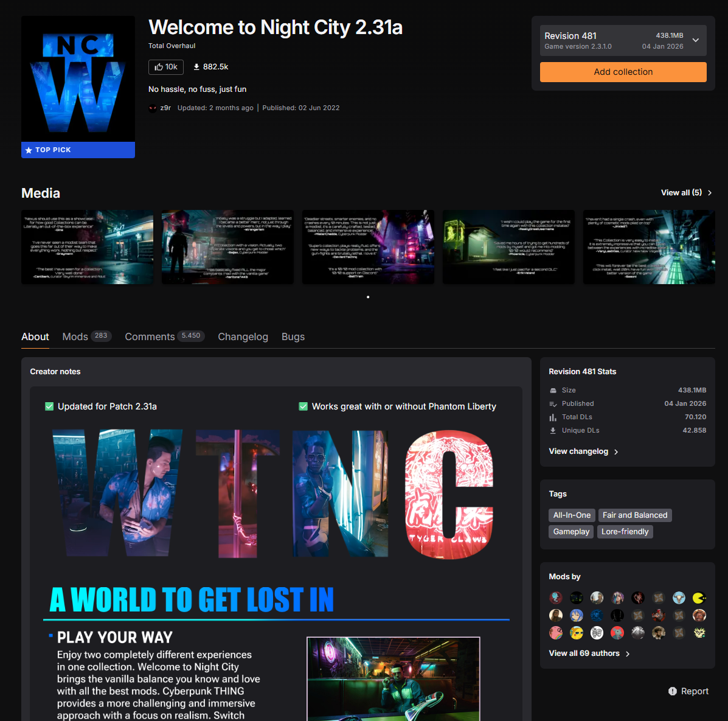Select the Lore-friendly tag

(625, 532)
